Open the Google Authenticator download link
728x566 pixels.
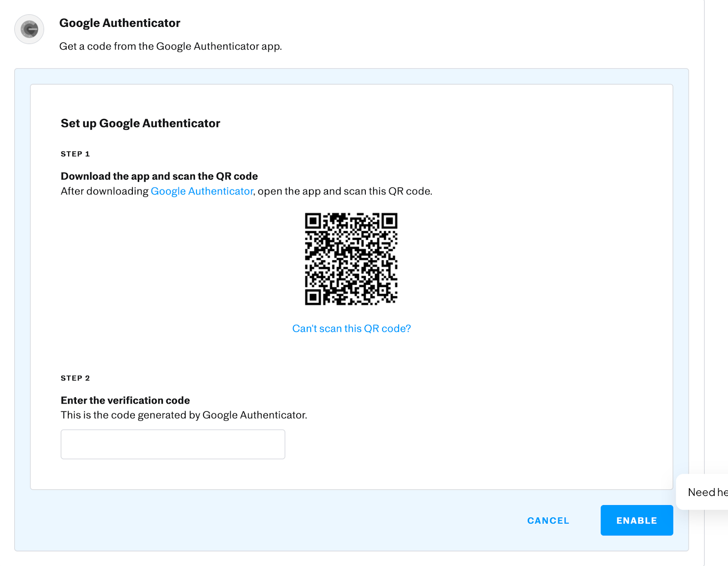pyautogui.click(x=202, y=191)
